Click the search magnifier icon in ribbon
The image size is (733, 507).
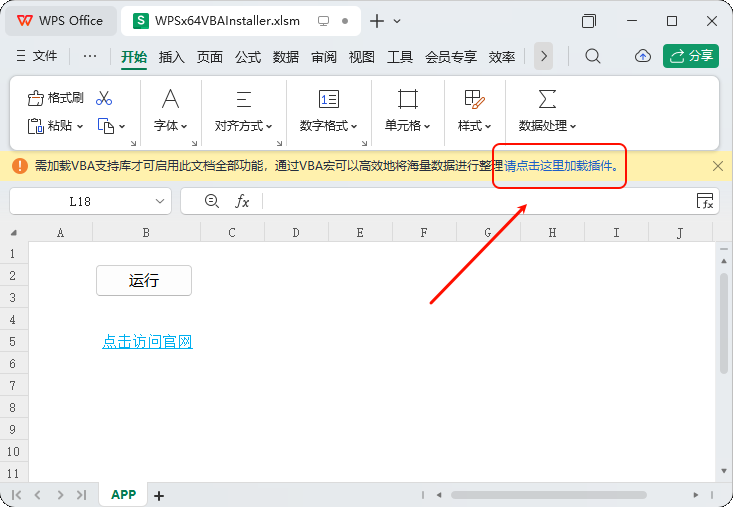pos(593,56)
